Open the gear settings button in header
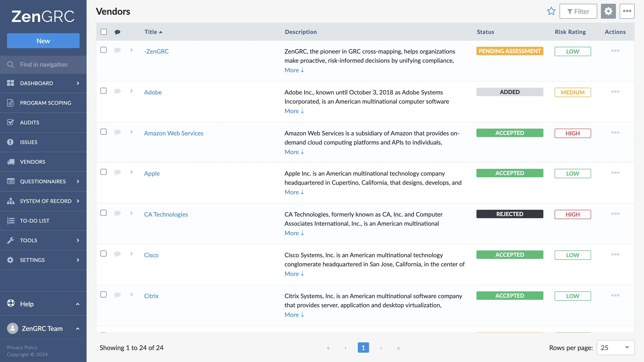 [608, 11]
